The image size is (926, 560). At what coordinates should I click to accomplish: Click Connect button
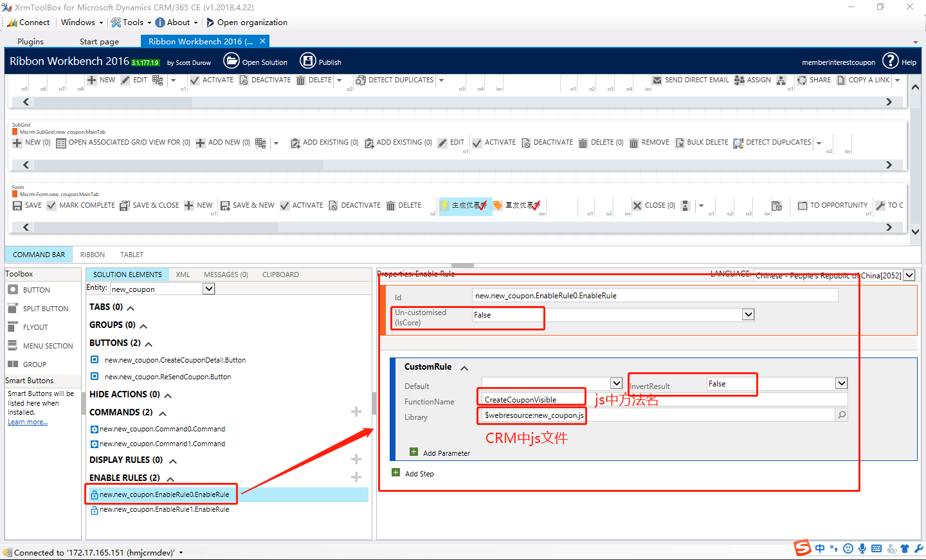point(29,22)
